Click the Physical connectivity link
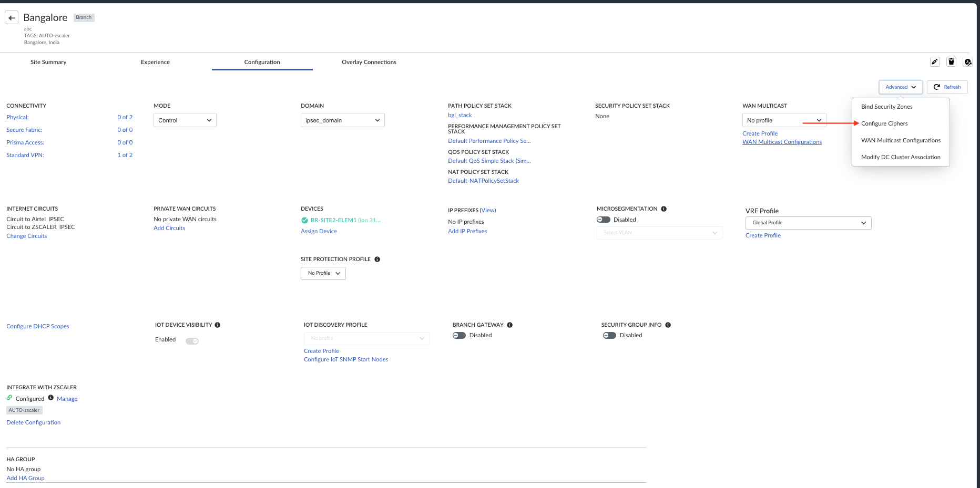The image size is (980, 488). pos(17,117)
